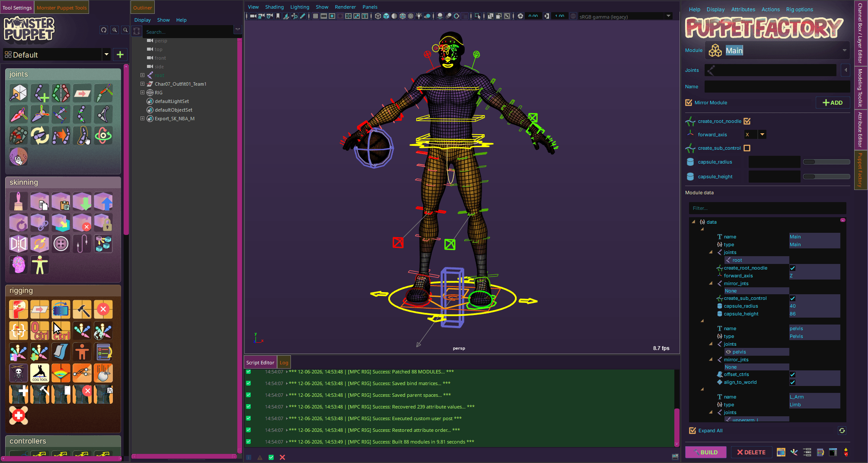This screenshot has width=868, height=463.
Task: Click the torso icon with white plus
Action: 19,394
